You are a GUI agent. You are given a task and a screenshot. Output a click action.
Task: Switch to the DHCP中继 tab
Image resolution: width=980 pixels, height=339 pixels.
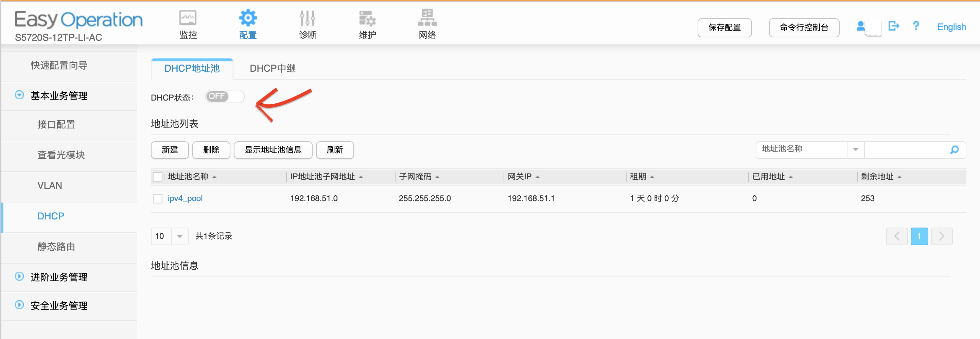click(273, 69)
